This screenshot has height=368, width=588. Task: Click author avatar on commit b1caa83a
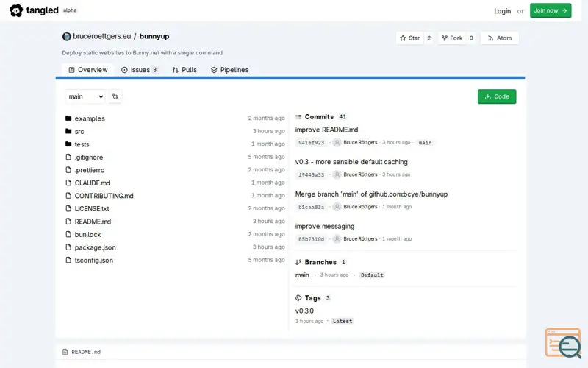tap(337, 207)
